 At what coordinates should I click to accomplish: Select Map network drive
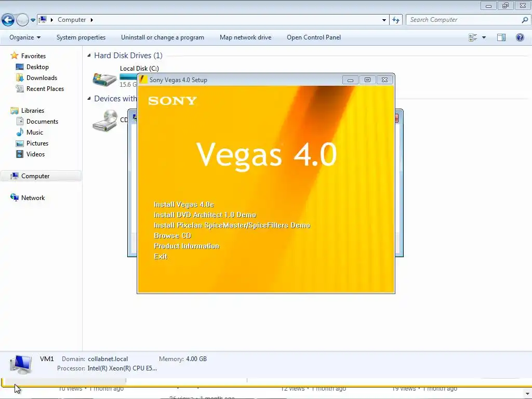click(x=245, y=37)
